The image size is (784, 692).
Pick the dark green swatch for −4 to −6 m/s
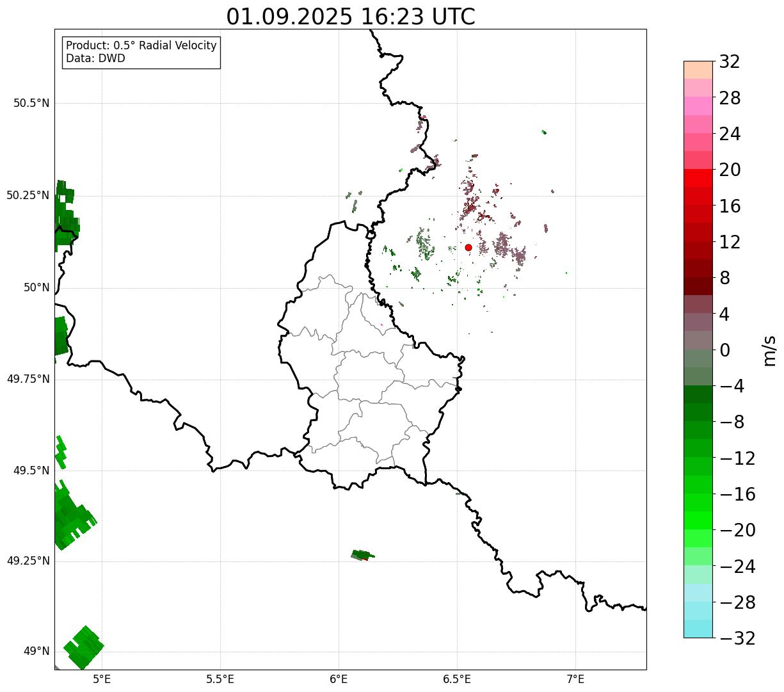[x=698, y=394]
